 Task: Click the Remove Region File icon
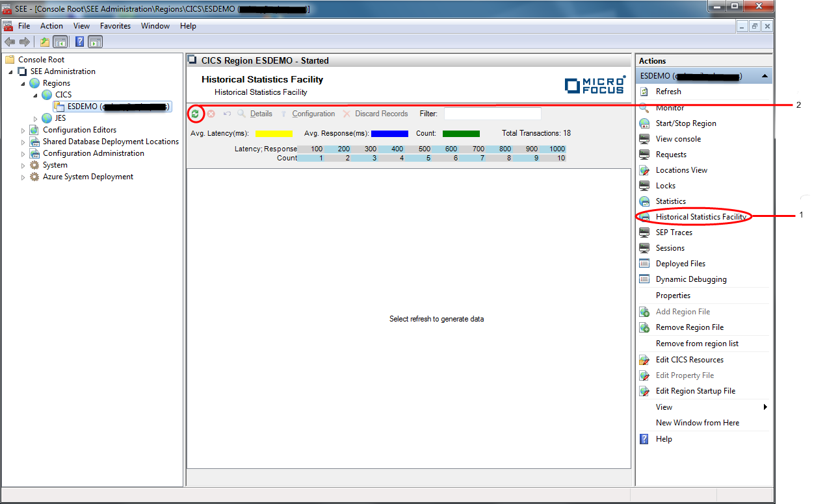(x=644, y=327)
